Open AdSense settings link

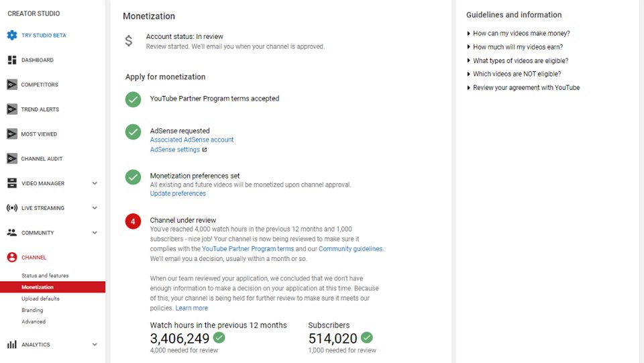[x=174, y=150]
